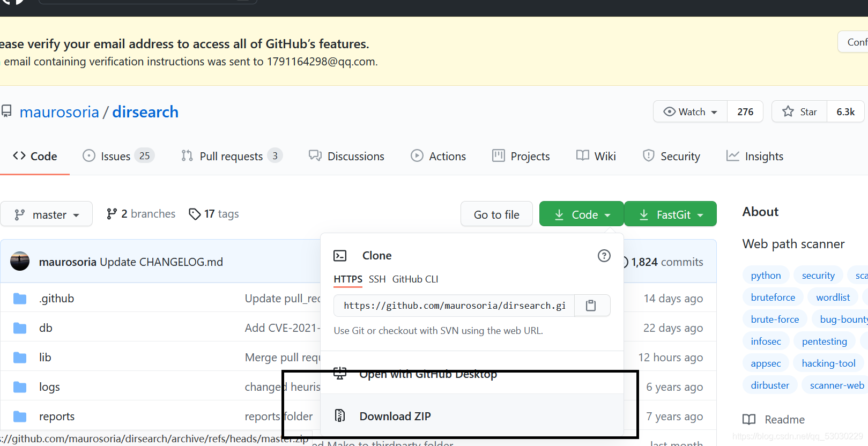Image resolution: width=868 pixels, height=446 pixels.
Task: Click the star icon in Star button
Action: coord(788,111)
